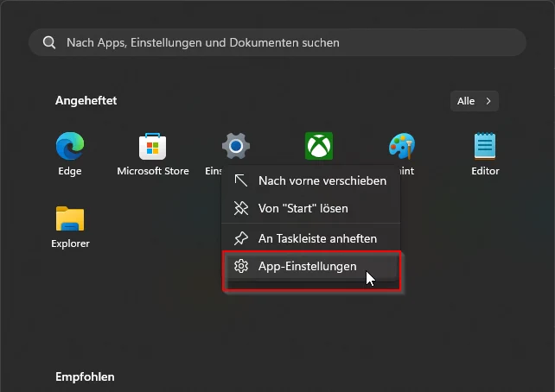Show all apps via Alle button
Screen dimensions: 555x392
click(475, 101)
